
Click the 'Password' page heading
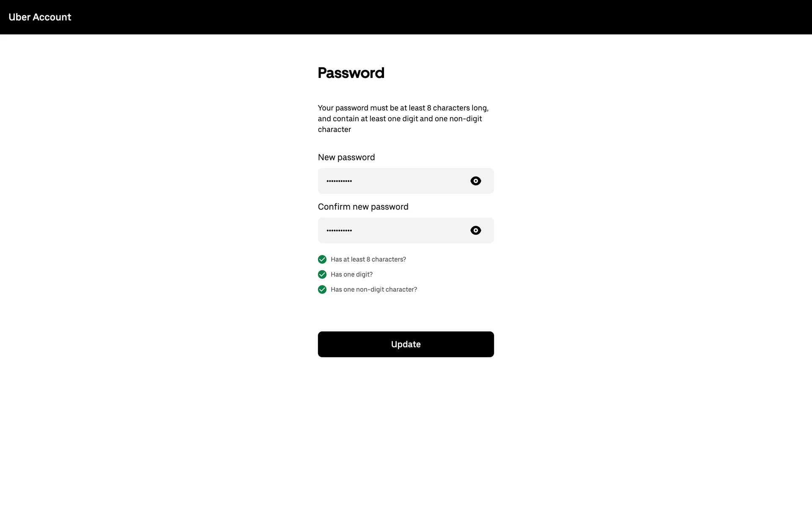[351, 73]
